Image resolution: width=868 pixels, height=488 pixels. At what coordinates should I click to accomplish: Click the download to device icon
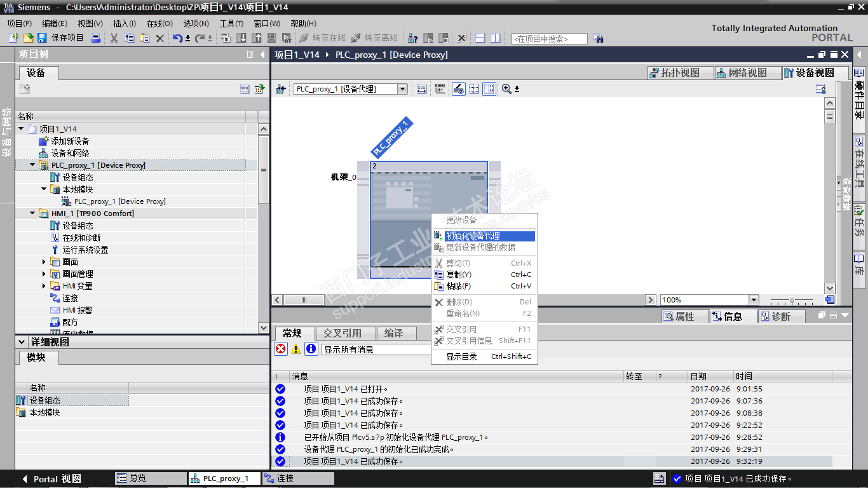241,38
